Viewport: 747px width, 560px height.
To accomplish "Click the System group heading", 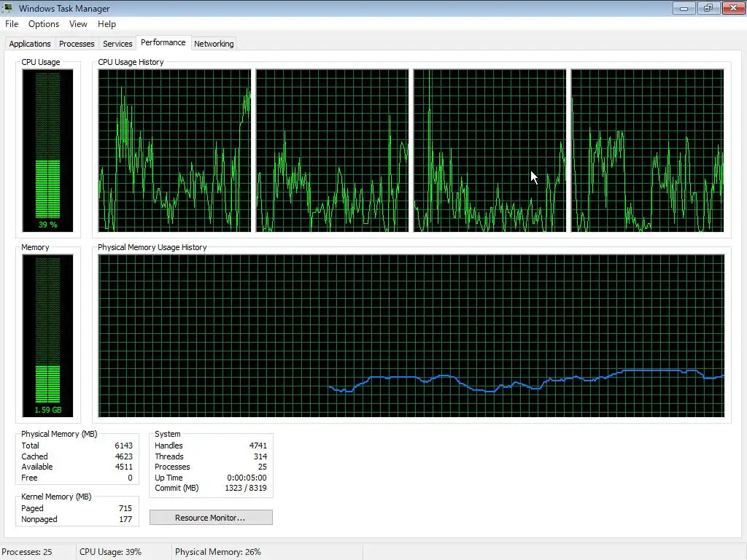I will pyautogui.click(x=168, y=434).
